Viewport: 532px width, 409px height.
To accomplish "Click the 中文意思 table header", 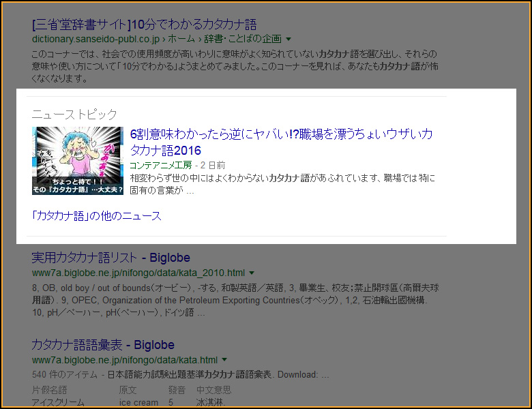I will point(213,390).
